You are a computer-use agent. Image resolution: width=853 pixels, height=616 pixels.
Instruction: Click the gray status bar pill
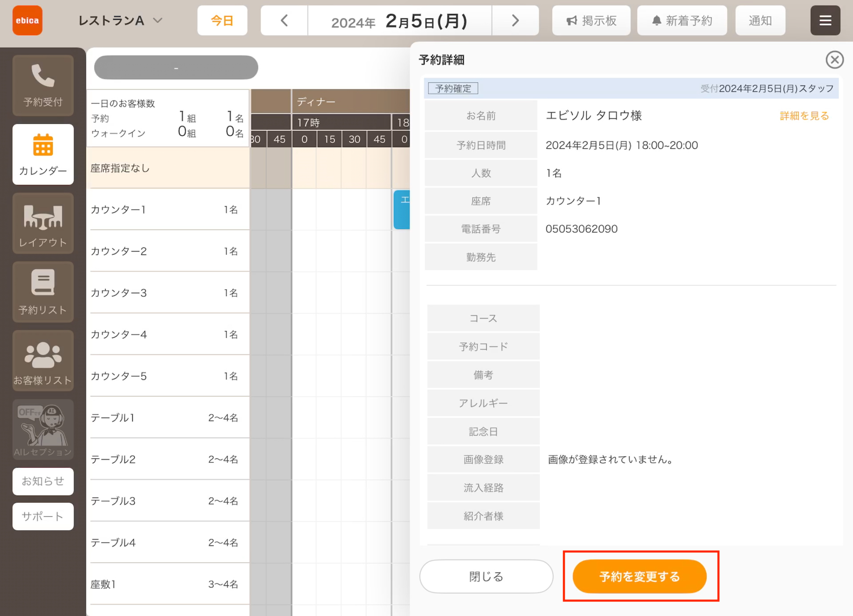click(176, 67)
